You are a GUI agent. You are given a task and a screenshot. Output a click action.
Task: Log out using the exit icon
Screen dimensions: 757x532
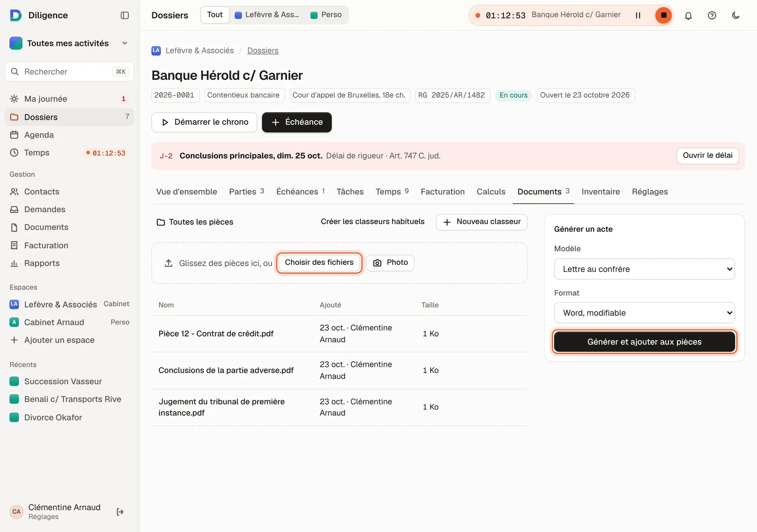[120, 512]
